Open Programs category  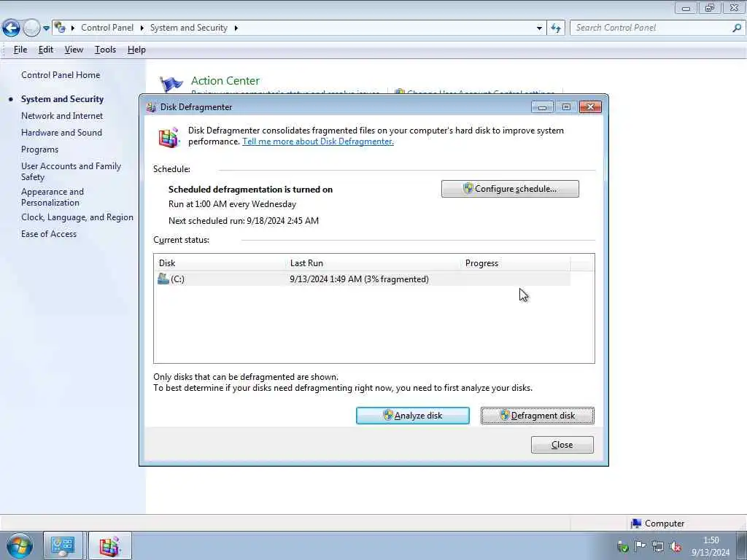point(39,149)
